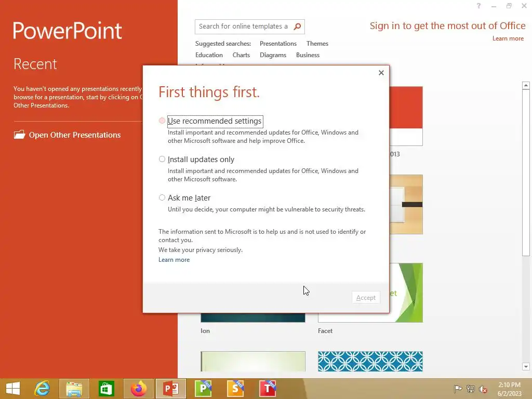The height and width of the screenshot is (399, 532).
Task: Click the Facet template label
Action: point(325,331)
